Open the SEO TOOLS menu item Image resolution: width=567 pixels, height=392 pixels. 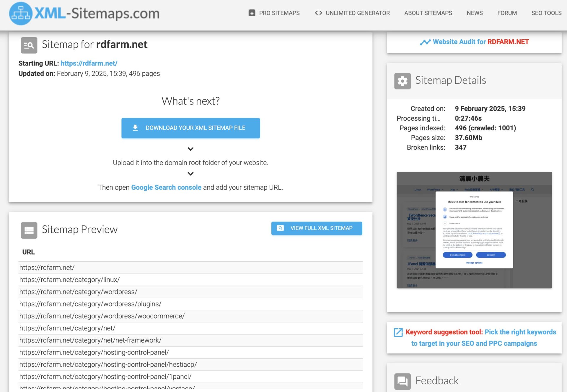(546, 13)
